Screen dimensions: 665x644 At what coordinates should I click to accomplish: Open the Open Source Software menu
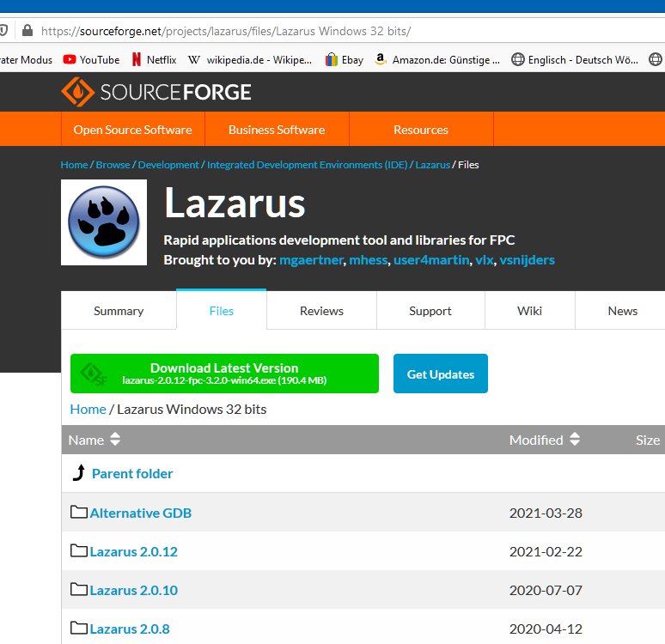pyautogui.click(x=133, y=130)
